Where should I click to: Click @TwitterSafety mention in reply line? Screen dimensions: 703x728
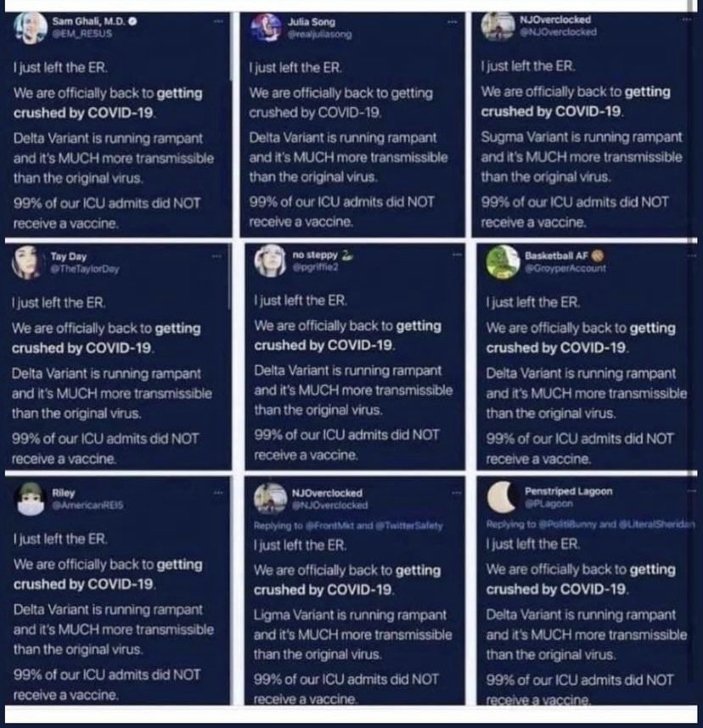point(408,526)
